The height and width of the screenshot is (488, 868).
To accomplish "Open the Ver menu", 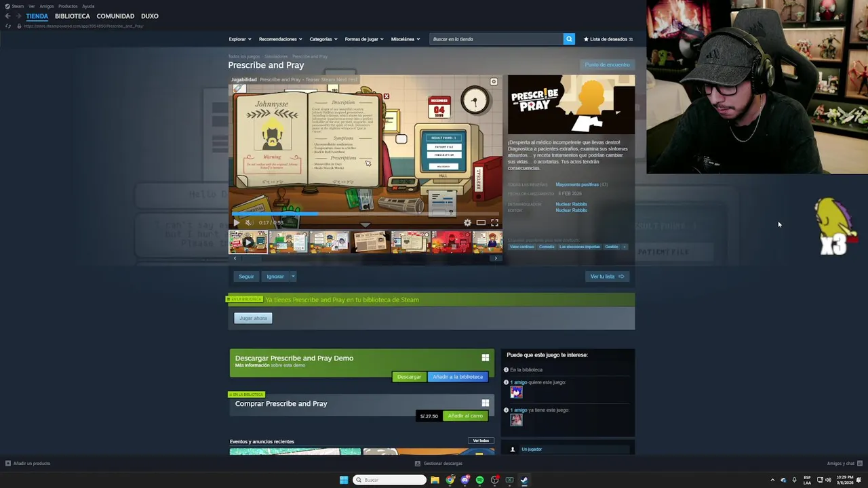I will 31,6.
